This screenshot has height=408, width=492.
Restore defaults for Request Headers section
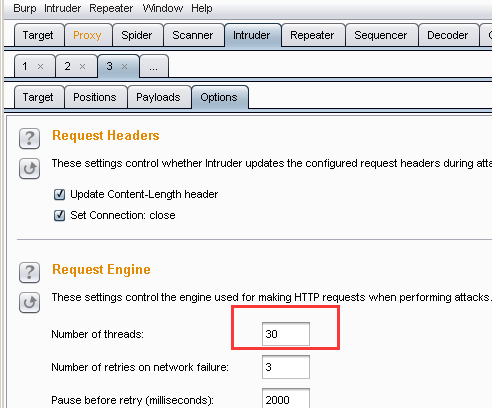[29, 169]
